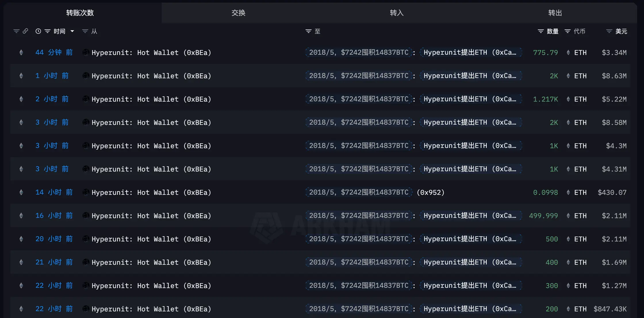This screenshot has width=644, height=318.
Task: Open the 转出 tab
Action: point(555,13)
